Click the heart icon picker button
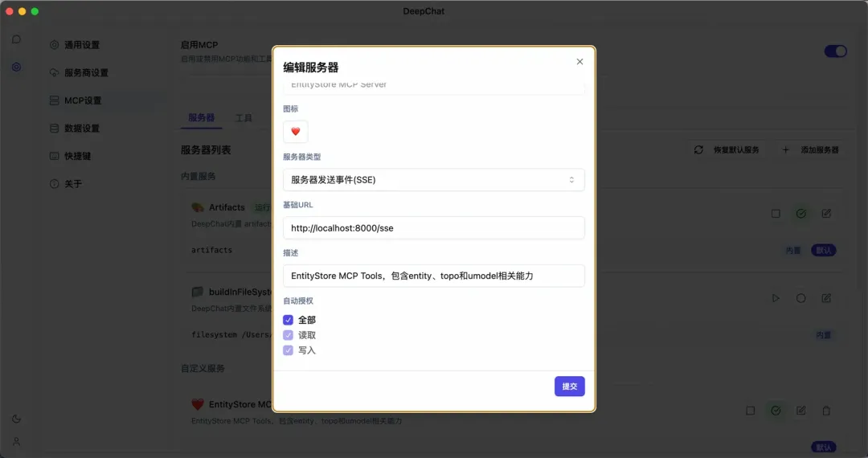 [x=296, y=132]
